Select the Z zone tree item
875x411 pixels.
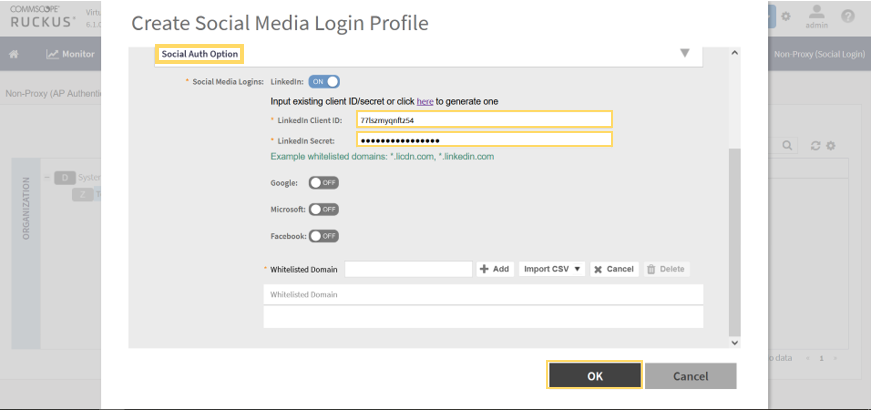86,194
